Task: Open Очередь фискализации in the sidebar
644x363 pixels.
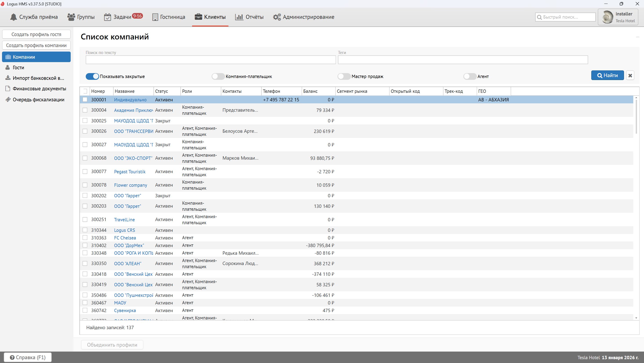Action: tap(39, 100)
